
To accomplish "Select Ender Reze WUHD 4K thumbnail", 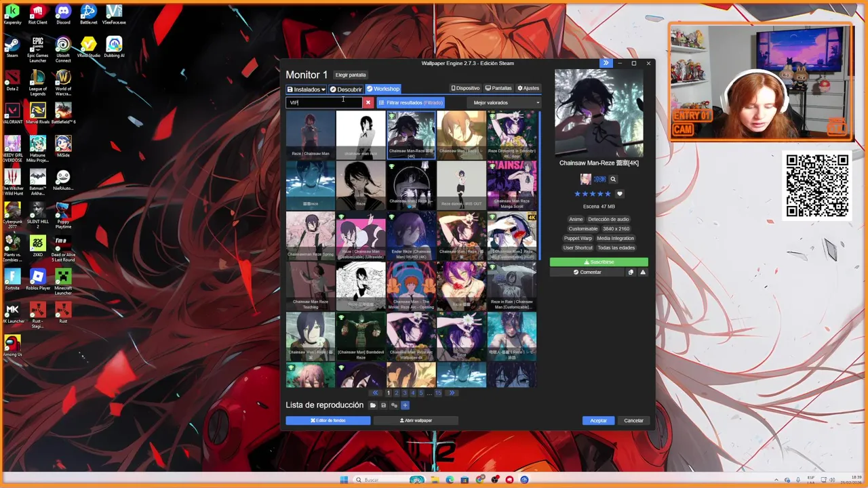I will 411,235.
